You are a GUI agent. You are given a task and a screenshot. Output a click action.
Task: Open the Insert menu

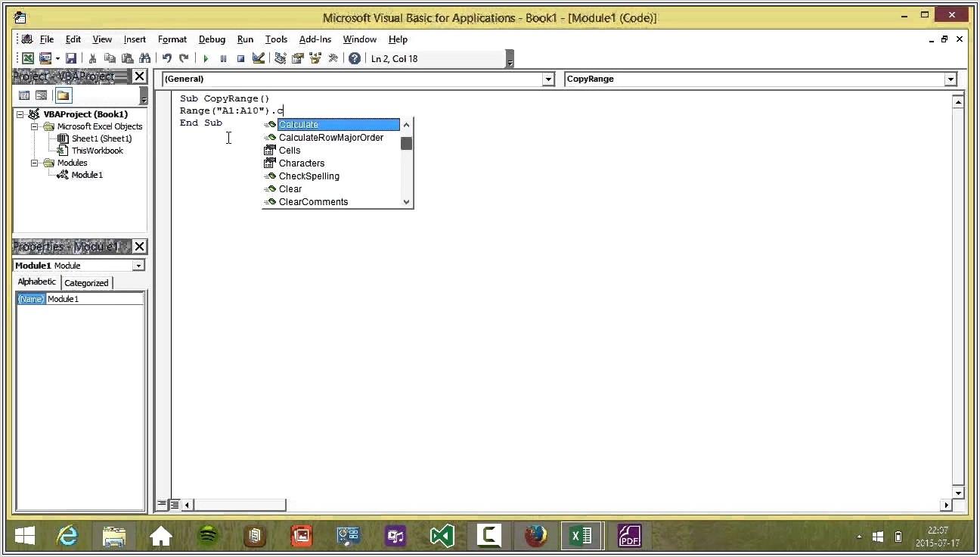[x=135, y=39]
